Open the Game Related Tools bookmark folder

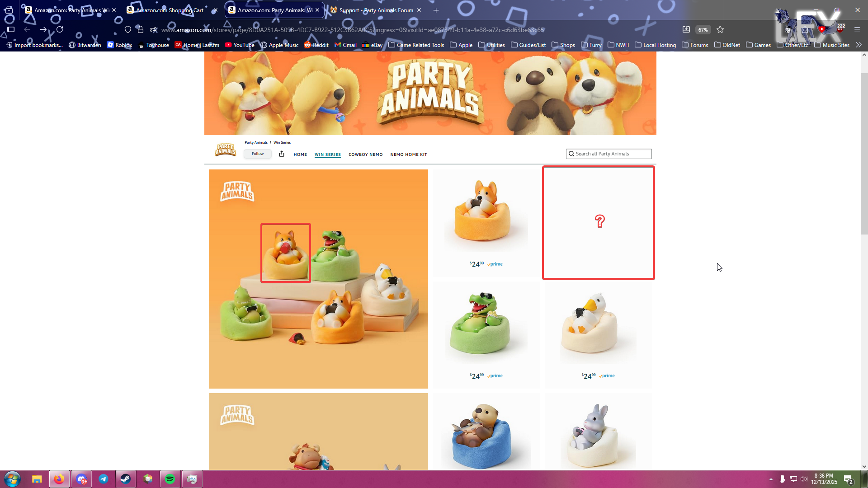pyautogui.click(x=416, y=45)
